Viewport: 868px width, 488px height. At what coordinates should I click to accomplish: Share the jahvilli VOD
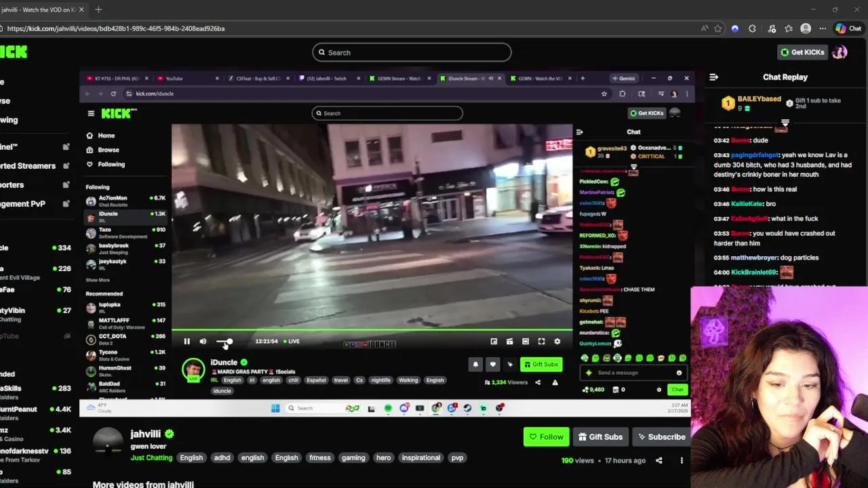658,461
